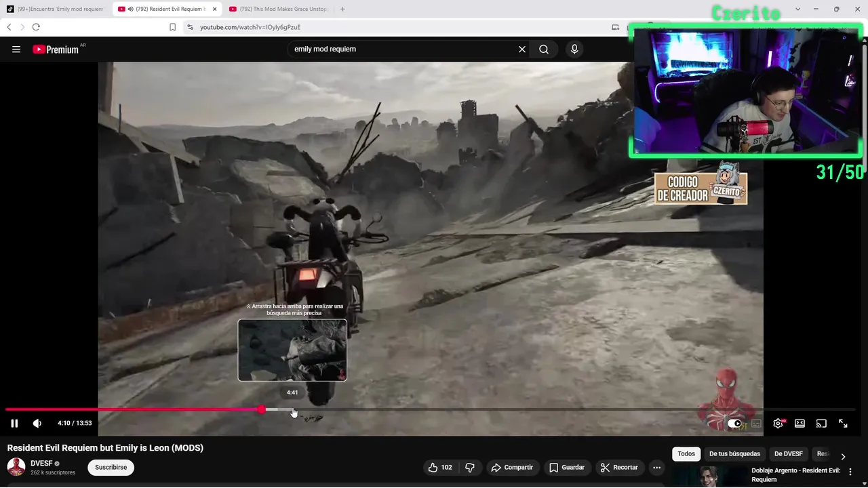The height and width of the screenshot is (488, 868).
Task: Open the YouTube hamburger guide menu
Action: [x=16, y=49]
